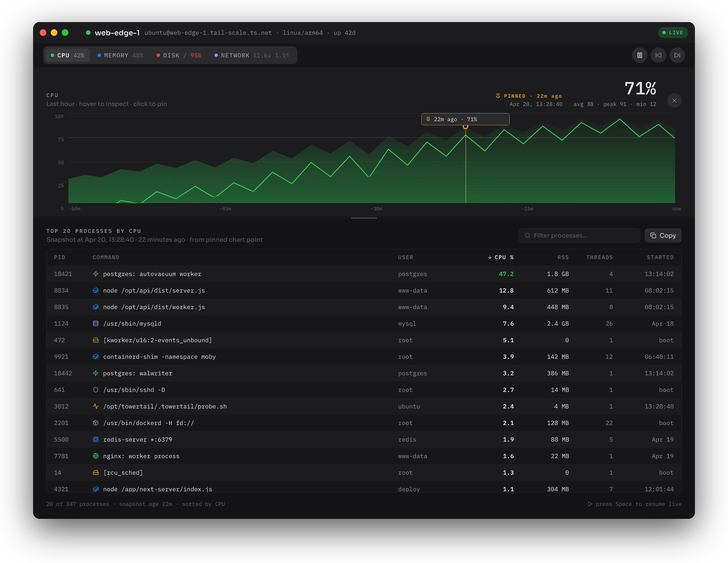Screen dimensions: 728x563
Task: Click the web-edge-1 host name
Action: pyautogui.click(x=117, y=33)
